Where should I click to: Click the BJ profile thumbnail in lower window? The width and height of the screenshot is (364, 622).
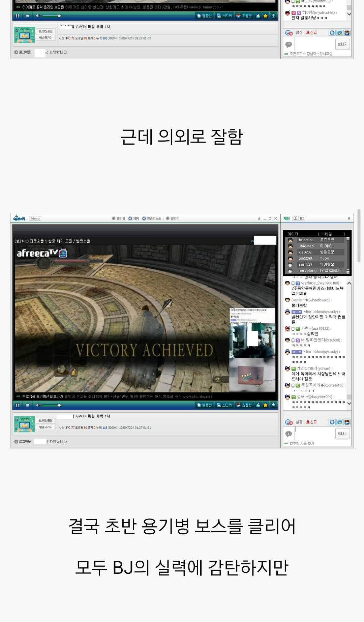click(24, 424)
